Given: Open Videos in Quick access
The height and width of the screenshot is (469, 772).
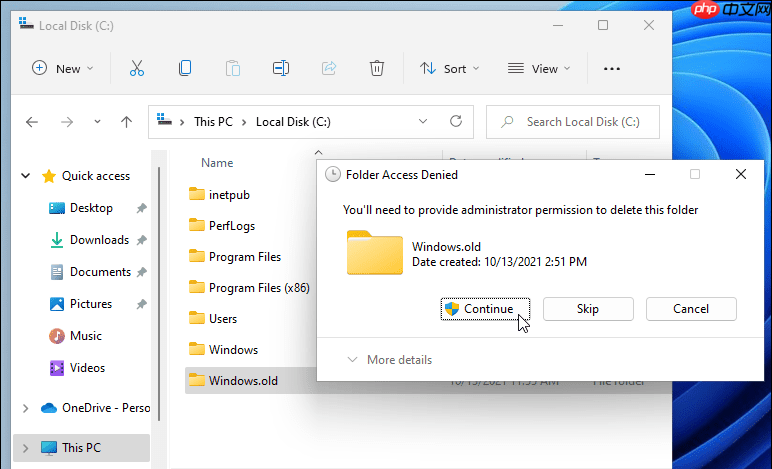Looking at the screenshot, I should 87,368.
